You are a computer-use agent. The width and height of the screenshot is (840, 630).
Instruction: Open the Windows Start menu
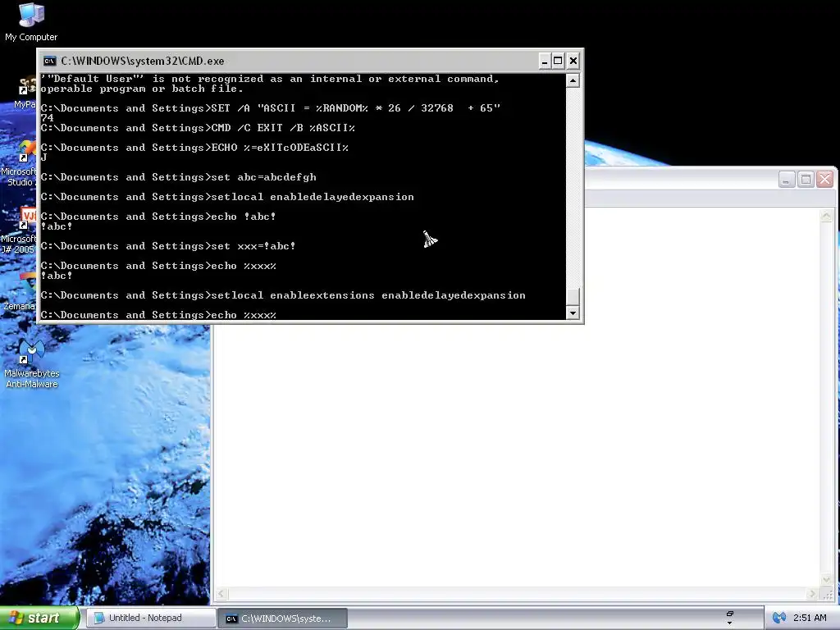[39, 618]
